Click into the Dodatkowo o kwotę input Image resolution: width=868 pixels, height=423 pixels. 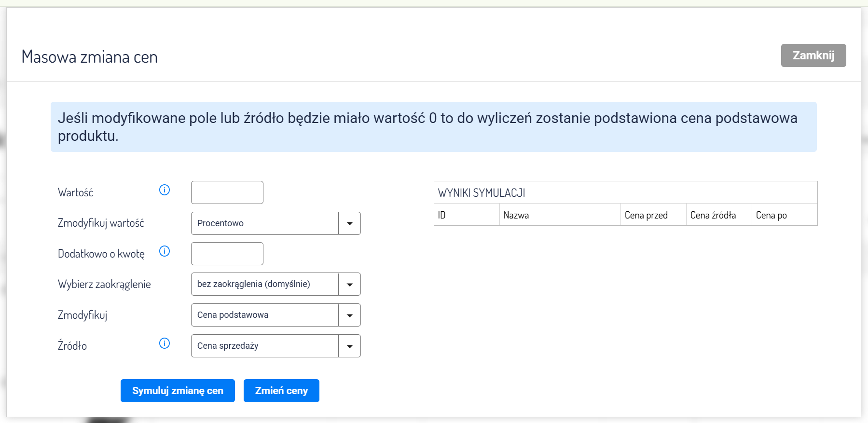point(227,254)
